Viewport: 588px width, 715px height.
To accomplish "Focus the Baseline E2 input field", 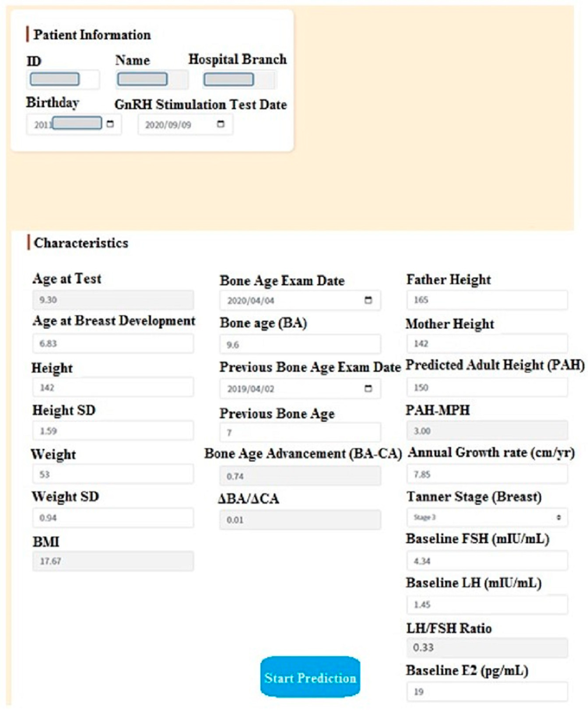I will pos(487,692).
